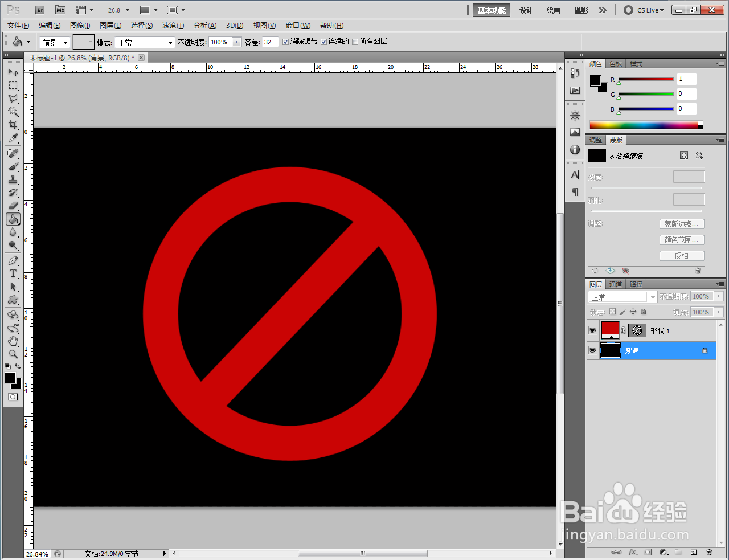
Task: Select the Eraser tool
Action: click(x=13, y=206)
